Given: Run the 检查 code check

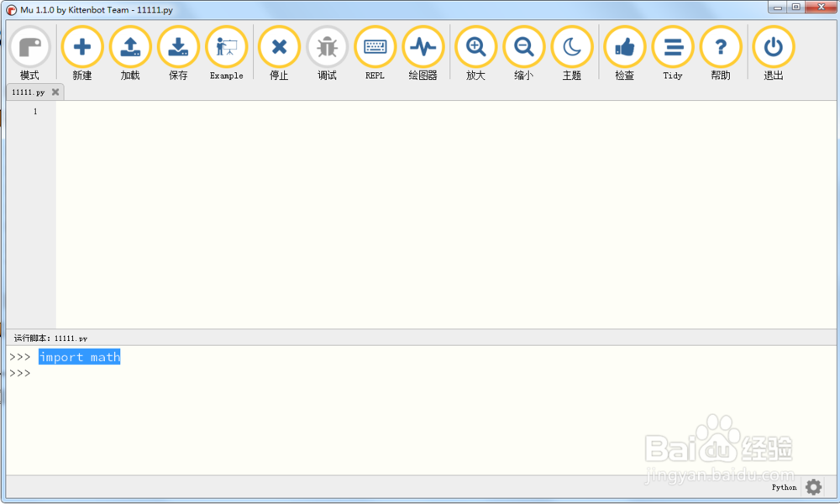Looking at the screenshot, I should click(x=625, y=54).
